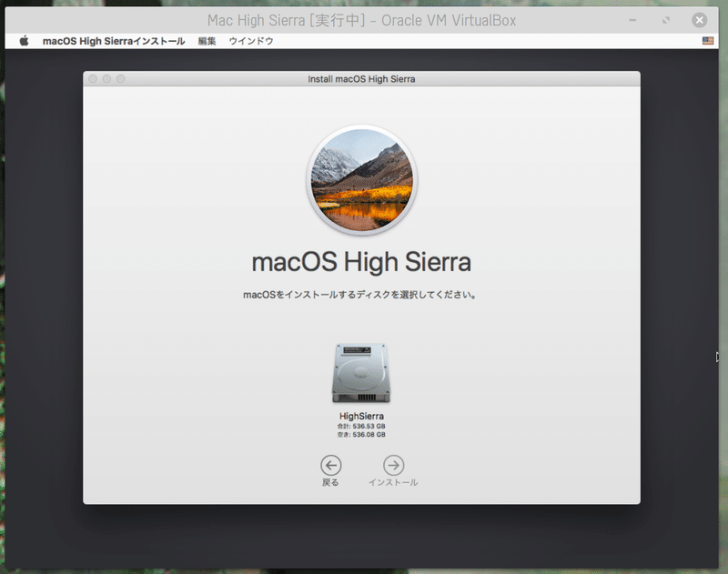Close the VirtualBox window
The height and width of the screenshot is (574, 728).
tap(699, 20)
